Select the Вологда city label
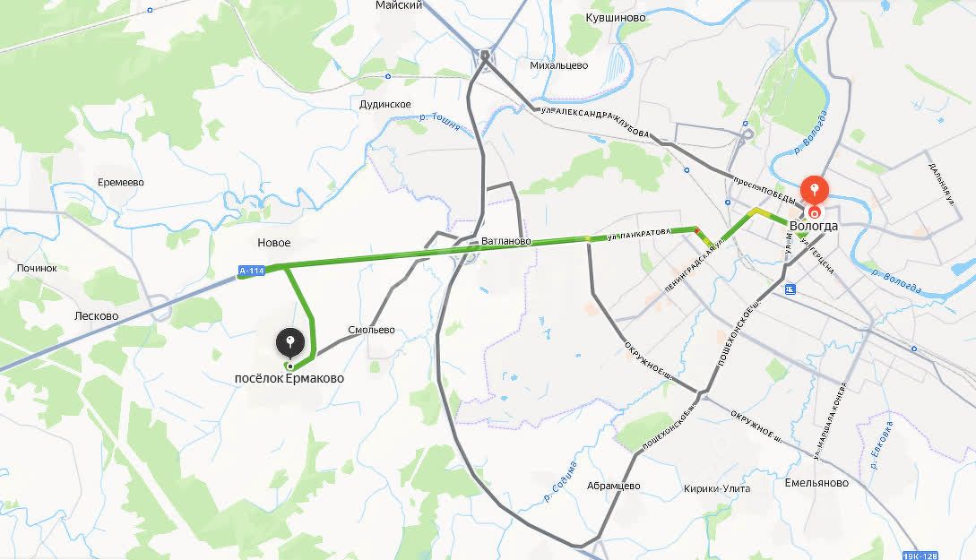The image size is (976, 560). 814,226
